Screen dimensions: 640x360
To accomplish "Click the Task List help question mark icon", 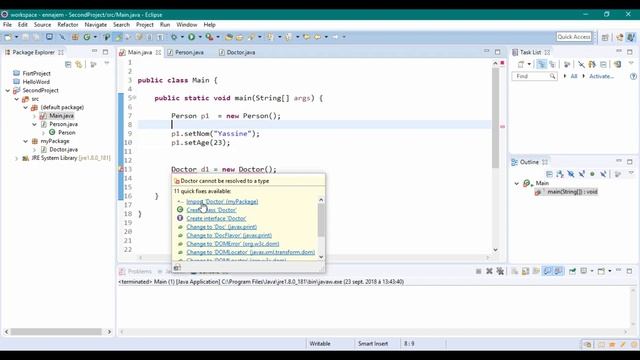I will 633,76.
